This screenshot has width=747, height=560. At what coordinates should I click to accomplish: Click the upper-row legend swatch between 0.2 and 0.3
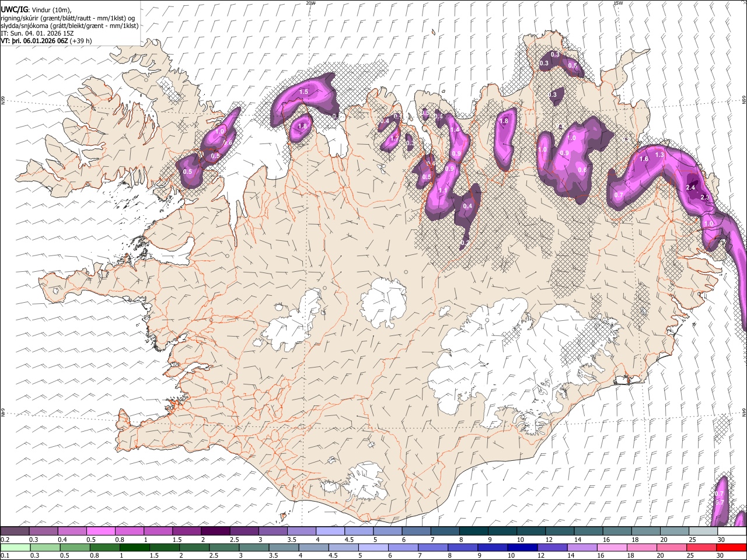pyautogui.click(x=15, y=531)
